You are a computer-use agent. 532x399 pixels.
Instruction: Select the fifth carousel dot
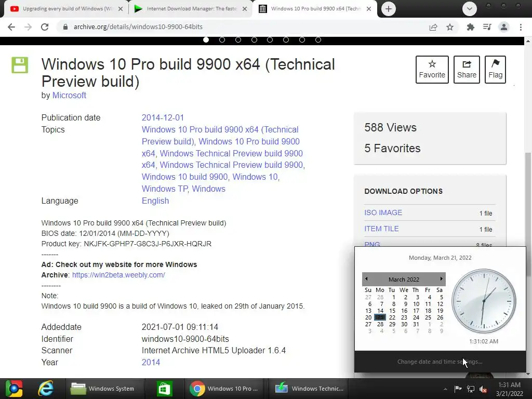[270, 39]
